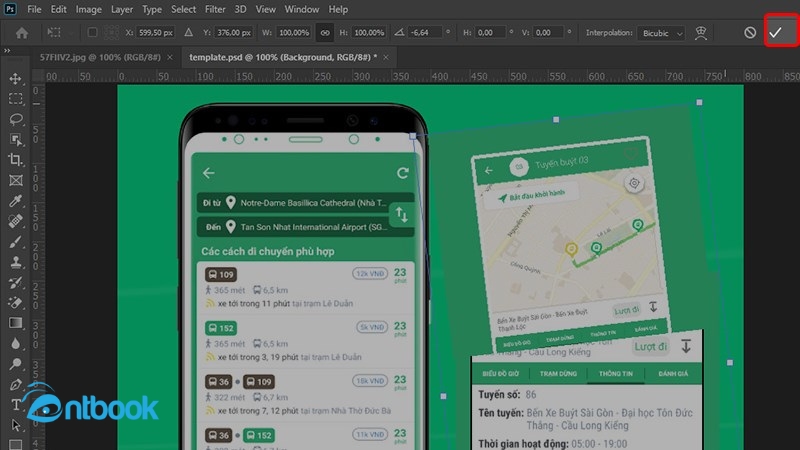
Task: Switch to the template.psd document tab
Action: [x=283, y=57]
